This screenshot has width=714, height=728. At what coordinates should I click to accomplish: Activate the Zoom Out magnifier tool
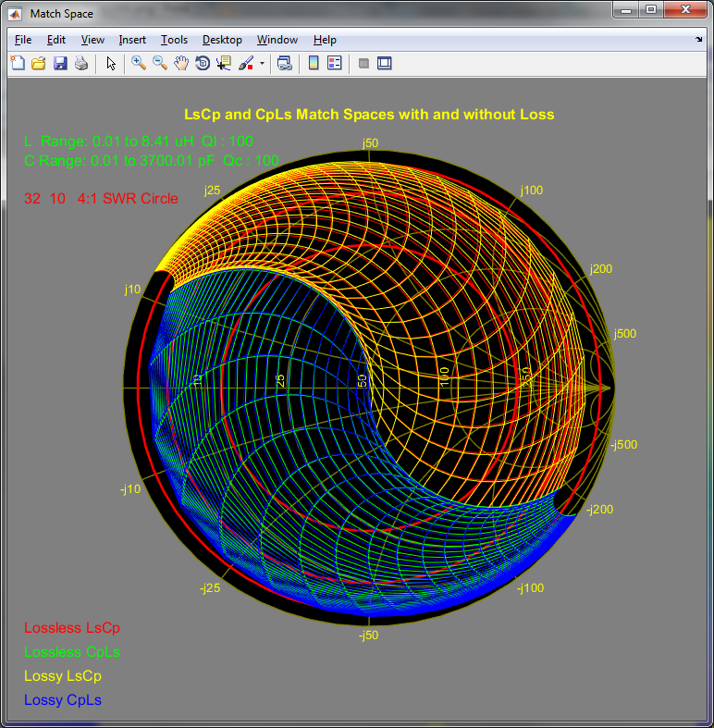pyautogui.click(x=160, y=63)
